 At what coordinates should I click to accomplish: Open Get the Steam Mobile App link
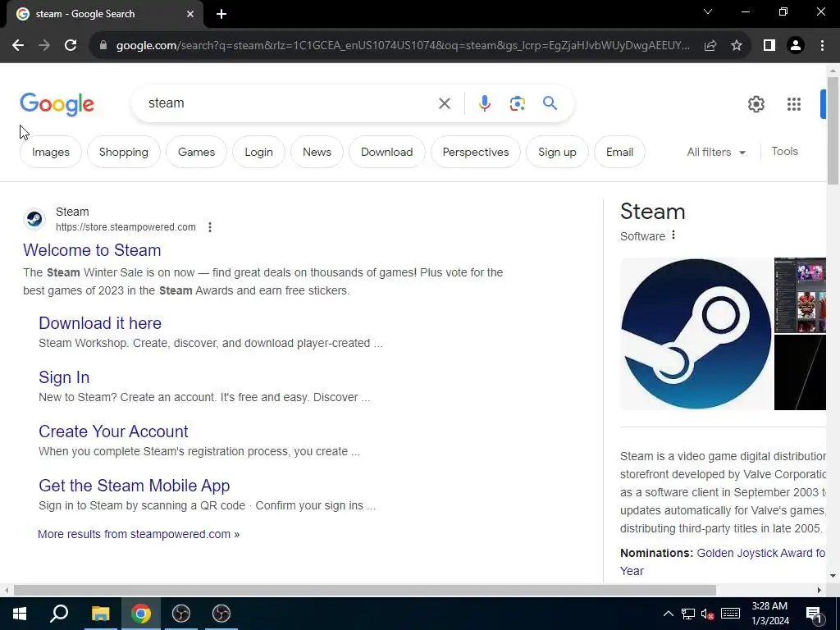coord(135,486)
